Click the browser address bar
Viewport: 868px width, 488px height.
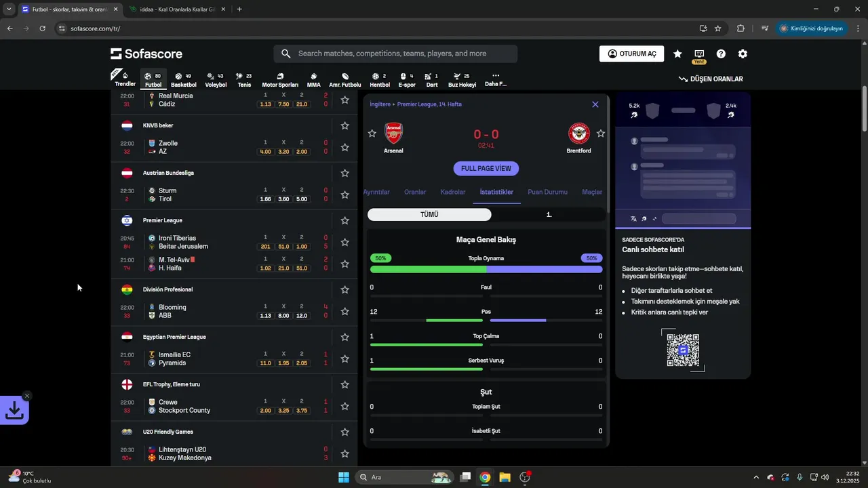click(x=380, y=28)
